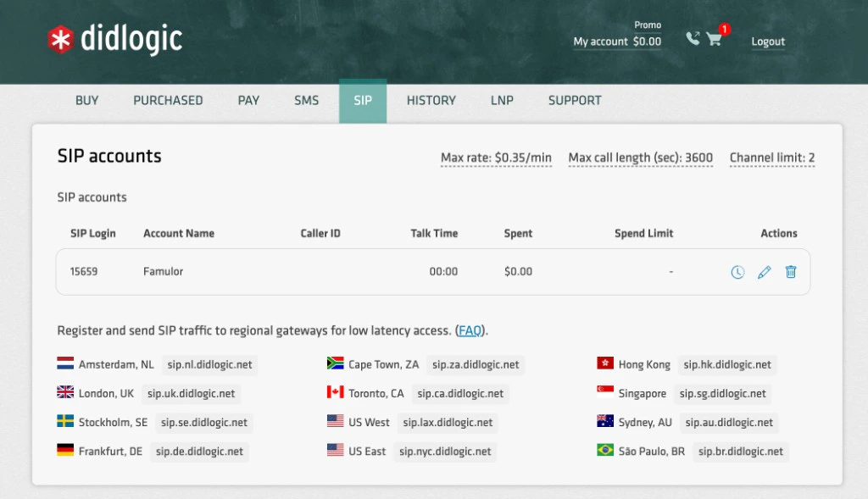Go to the PAY tab

click(248, 100)
